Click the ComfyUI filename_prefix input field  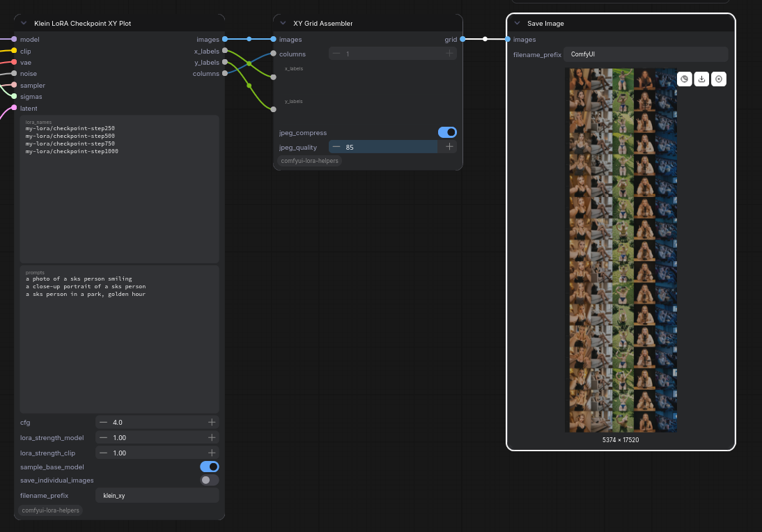click(x=646, y=54)
